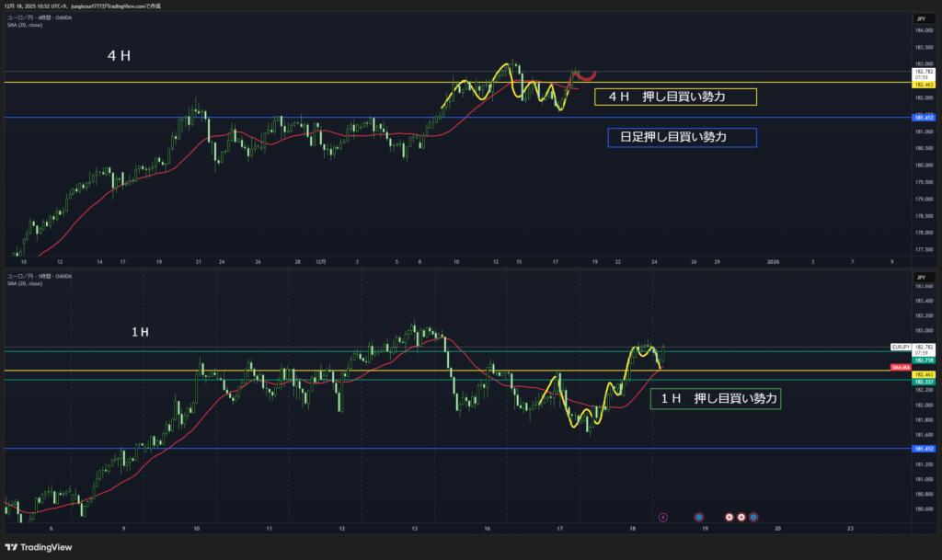Open the JPY currency selector on top chart
Image resolution: width=942 pixels, height=560 pixels.
coord(920,18)
